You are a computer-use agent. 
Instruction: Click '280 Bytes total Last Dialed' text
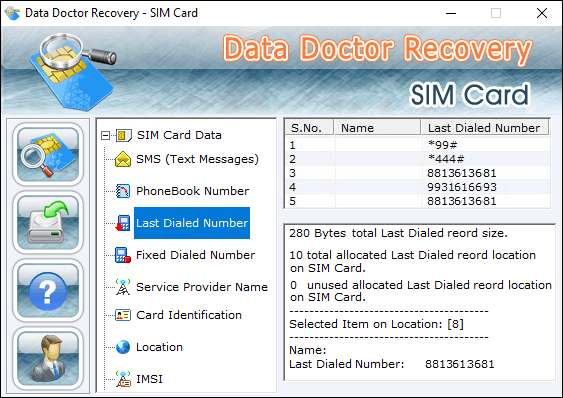tap(399, 233)
